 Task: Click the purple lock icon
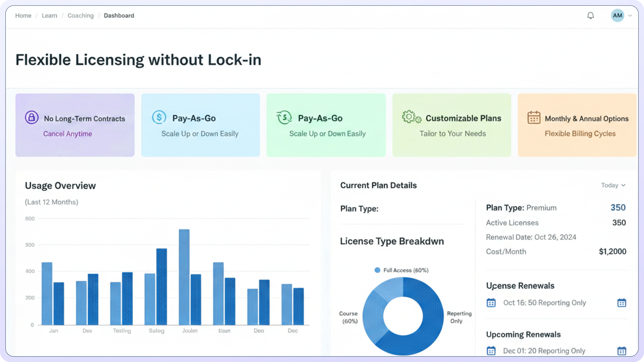tap(32, 117)
